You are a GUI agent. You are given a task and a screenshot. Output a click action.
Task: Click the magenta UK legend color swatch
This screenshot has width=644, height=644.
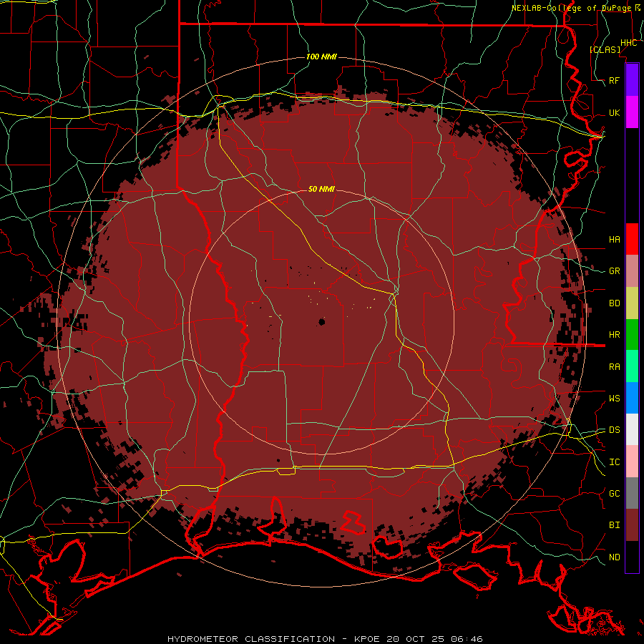click(x=632, y=112)
